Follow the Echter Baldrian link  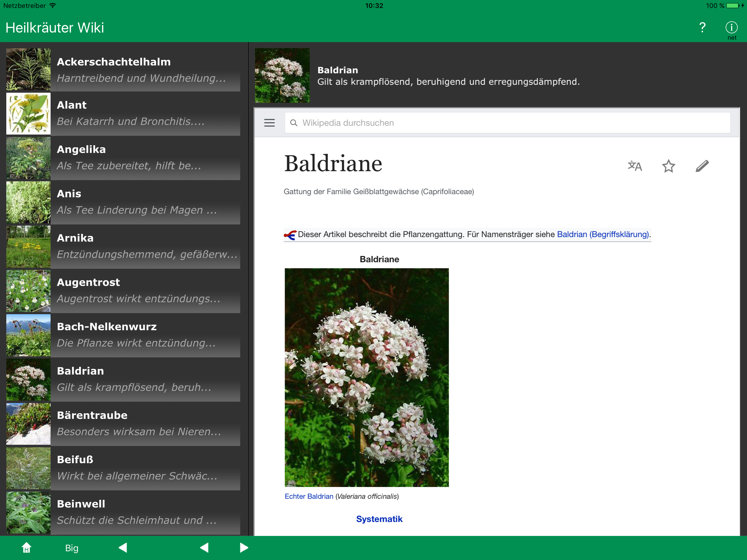pyautogui.click(x=309, y=496)
